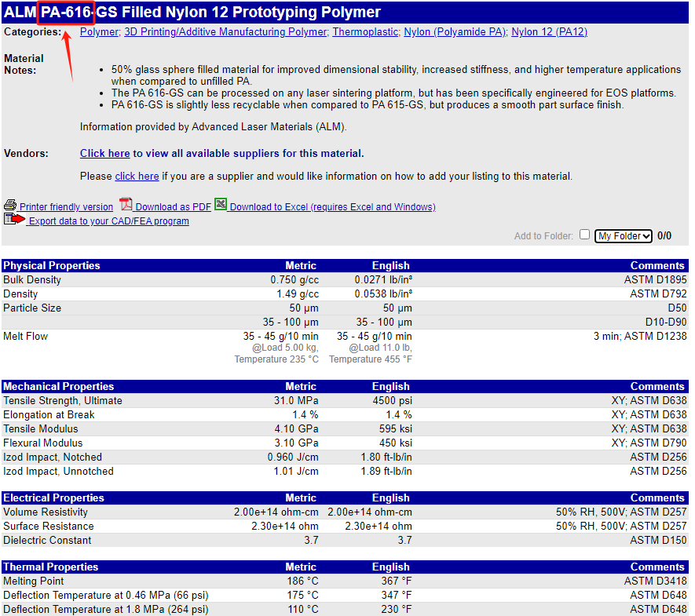Click the printer icon for printer friendly version
The height and width of the screenshot is (616, 695).
10,205
